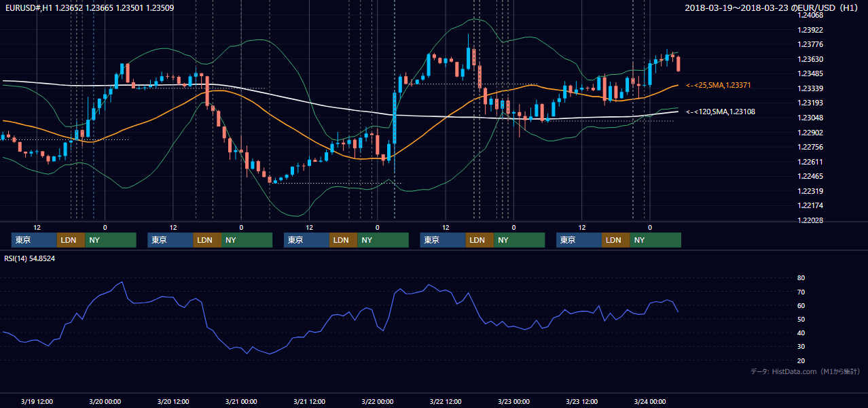Image resolution: width=868 pixels, height=408 pixels.
Task: Click the RSI scale value 60
Action: tap(801, 305)
